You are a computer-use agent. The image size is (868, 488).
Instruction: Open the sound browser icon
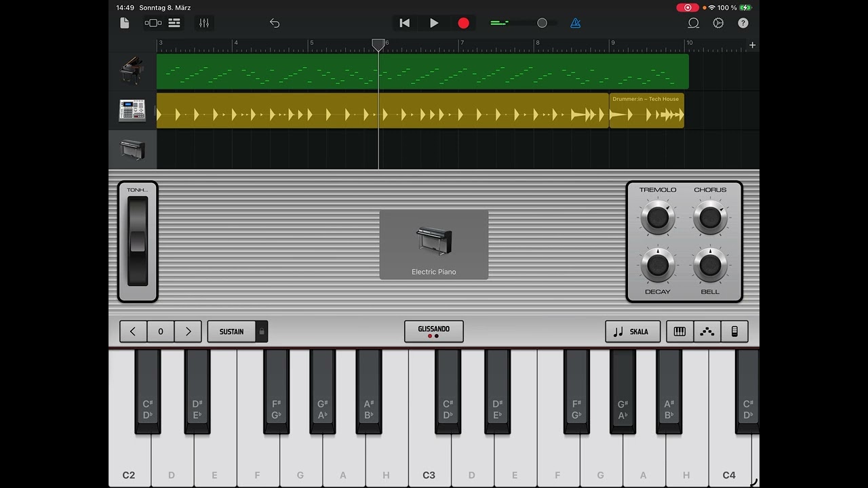coord(153,23)
